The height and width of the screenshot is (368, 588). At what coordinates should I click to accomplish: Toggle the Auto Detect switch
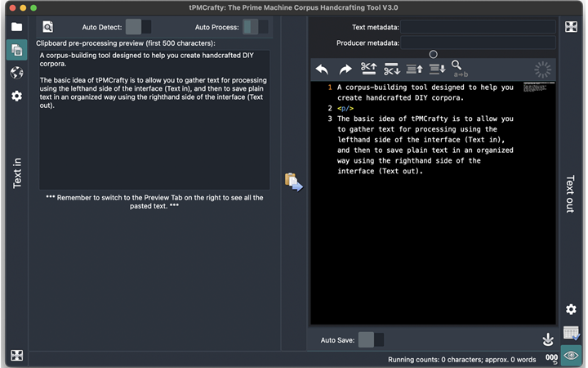138,27
